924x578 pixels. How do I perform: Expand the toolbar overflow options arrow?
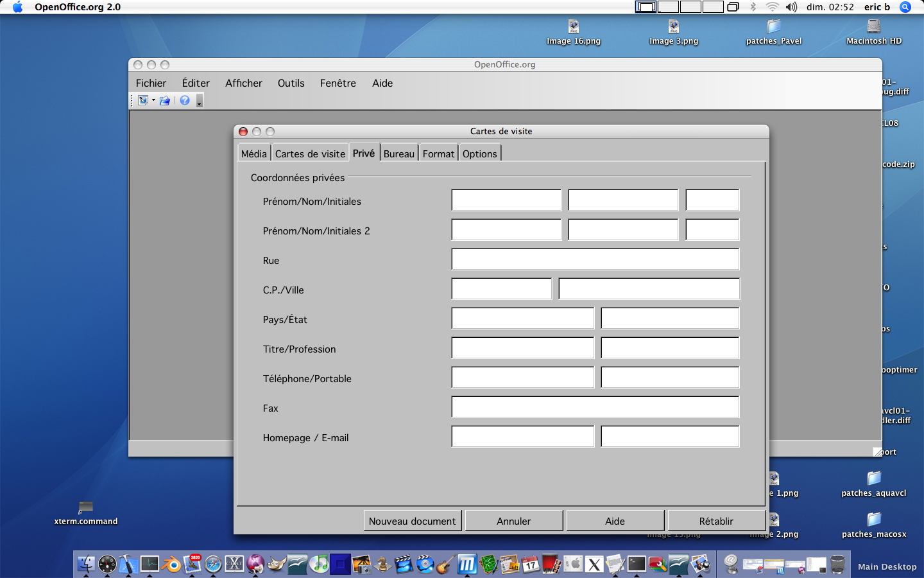(x=200, y=101)
